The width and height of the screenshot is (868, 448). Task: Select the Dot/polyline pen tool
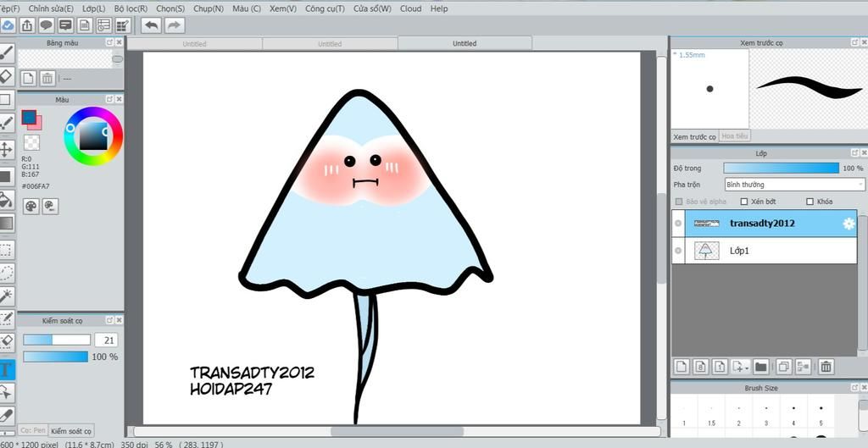coord(6,123)
